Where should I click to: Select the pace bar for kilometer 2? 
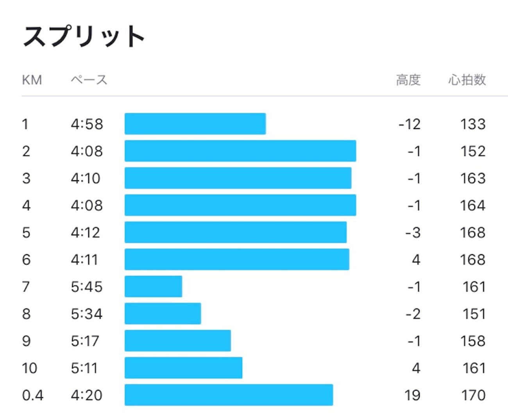click(x=240, y=151)
